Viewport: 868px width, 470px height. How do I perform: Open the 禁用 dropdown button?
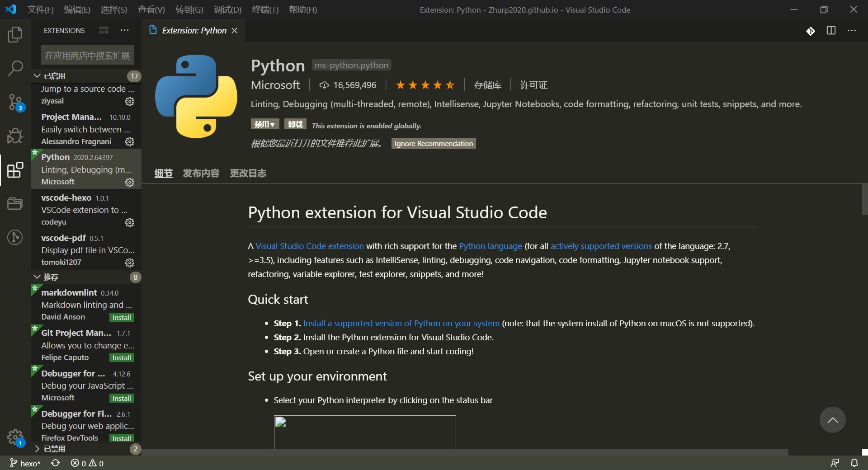(265, 124)
